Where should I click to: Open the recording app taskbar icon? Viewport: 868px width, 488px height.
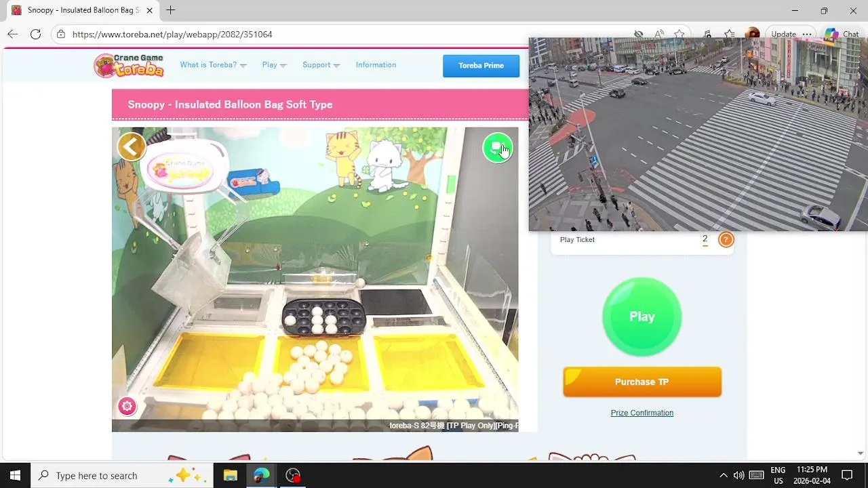293,475
